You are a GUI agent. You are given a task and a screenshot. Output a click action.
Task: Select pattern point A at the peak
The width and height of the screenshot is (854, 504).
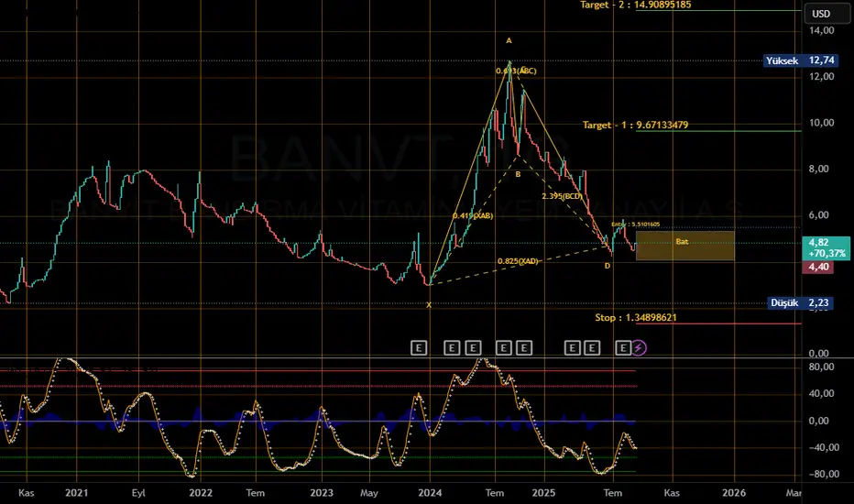pyautogui.click(x=509, y=40)
